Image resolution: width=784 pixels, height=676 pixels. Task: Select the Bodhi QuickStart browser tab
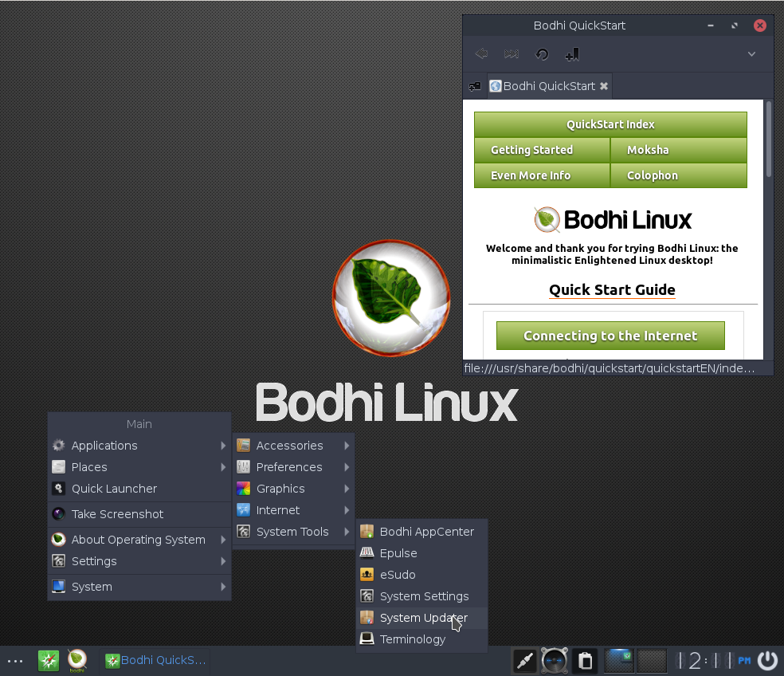549,86
